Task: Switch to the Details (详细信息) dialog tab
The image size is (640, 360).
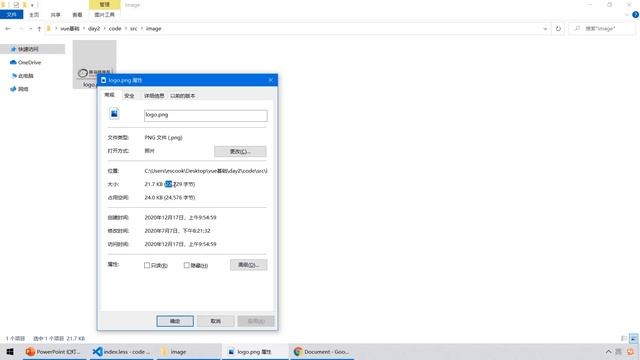Action: coord(154,96)
